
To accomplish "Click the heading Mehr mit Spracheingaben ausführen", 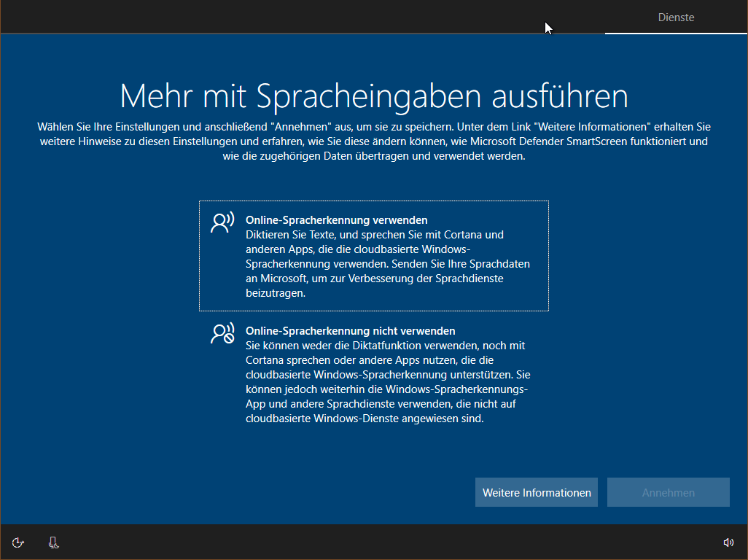I will [x=374, y=96].
